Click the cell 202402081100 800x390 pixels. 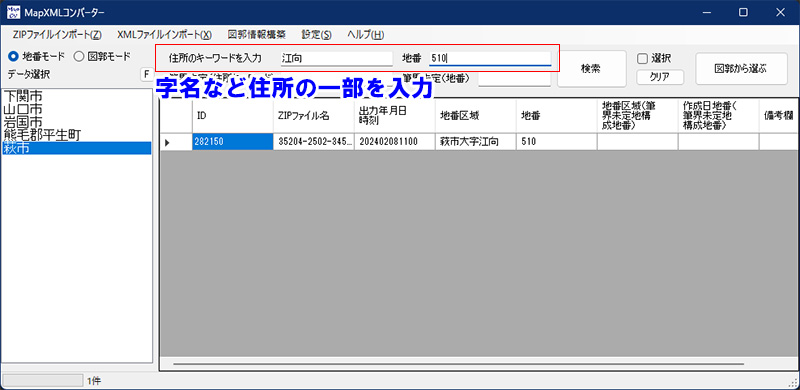(x=394, y=142)
